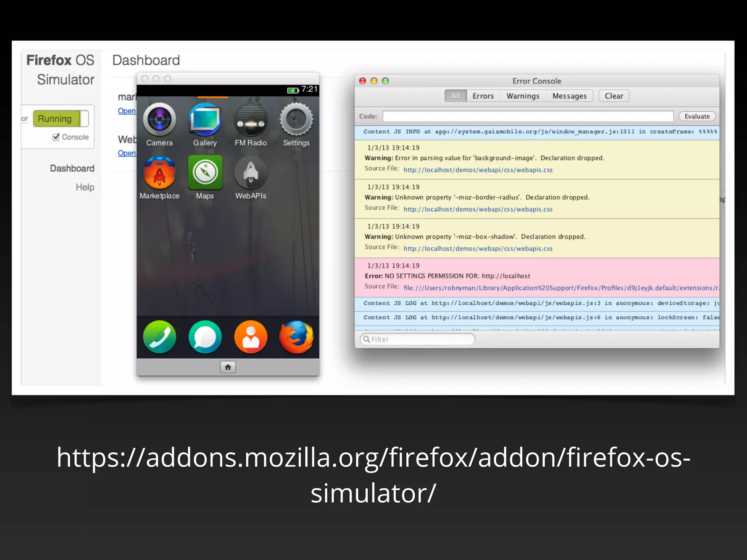Click the simulator home button
This screenshot has width=747, height=560.
tap(228, 367)
